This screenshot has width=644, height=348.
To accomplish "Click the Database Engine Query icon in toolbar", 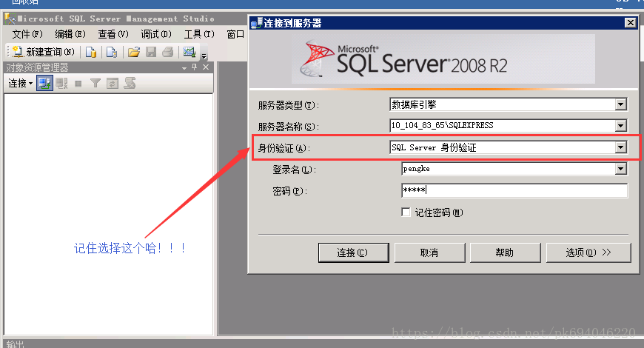I will coord(91,52).
